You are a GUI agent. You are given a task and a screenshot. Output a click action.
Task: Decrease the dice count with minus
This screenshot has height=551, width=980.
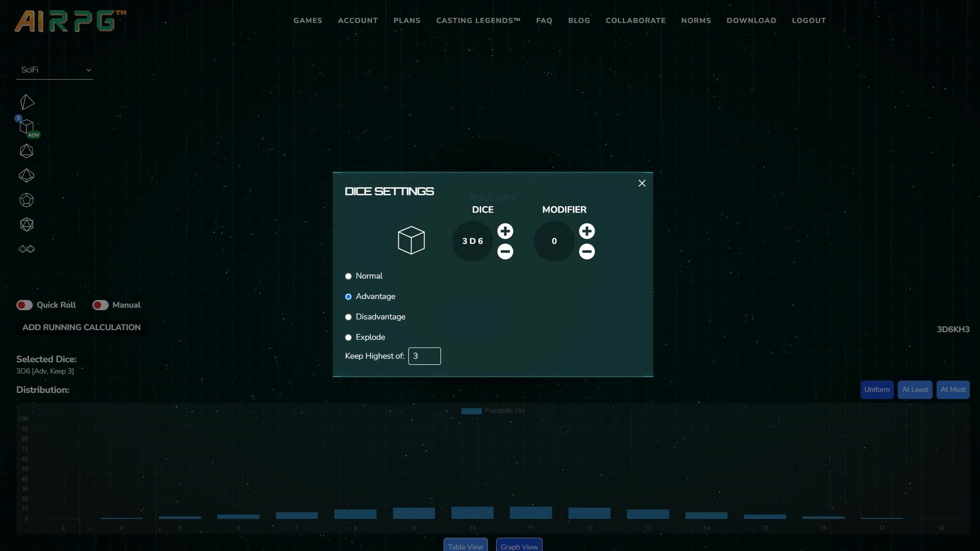coord(505,252)
